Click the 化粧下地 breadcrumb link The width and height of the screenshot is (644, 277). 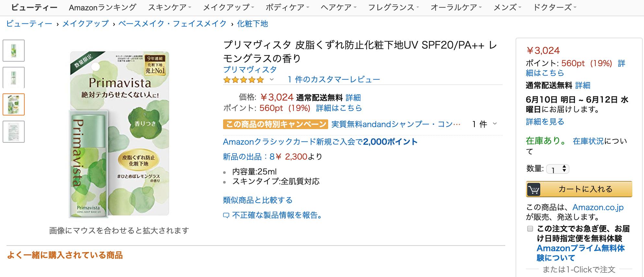[x=252, y=24]
